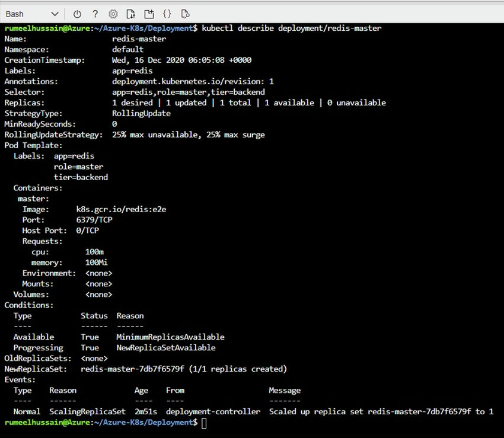Click the NewReplicaSet value redis-master-7db7f6579f (1/1 replicas created)

(184, 369)
